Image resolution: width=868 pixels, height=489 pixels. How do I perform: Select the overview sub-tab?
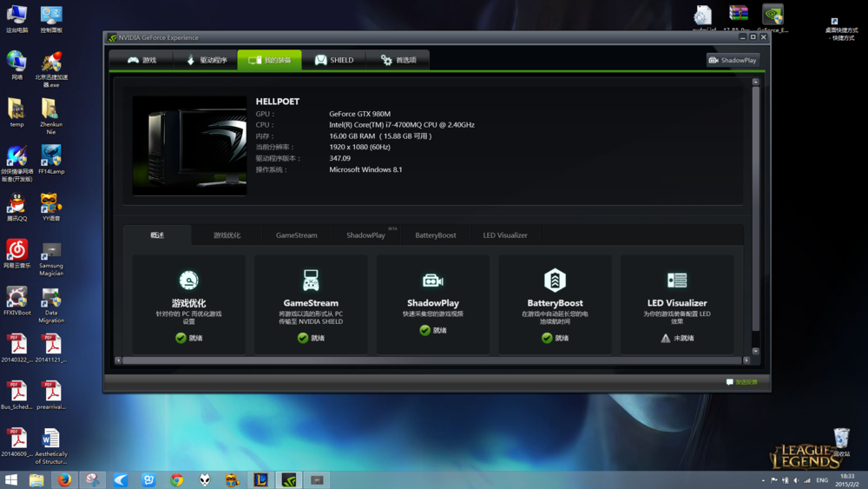(157, 235)
